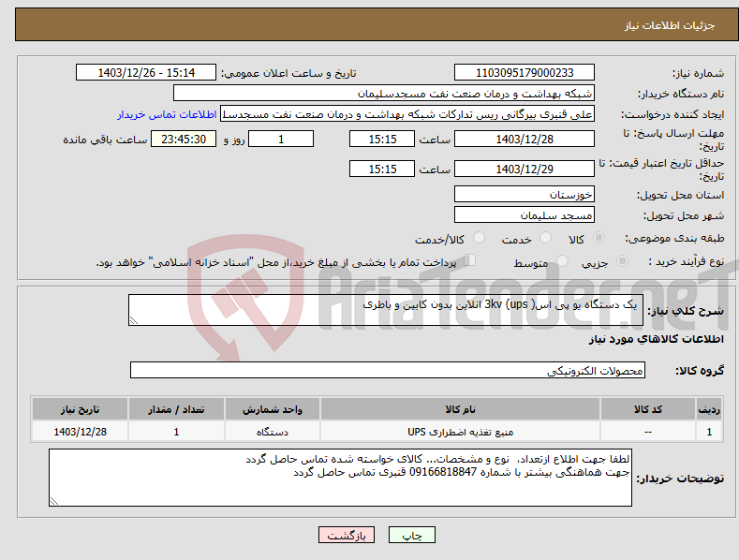Click the کد کالا column header
Image resolution: width=739 pixels, height=560 pixels.
pyautogui.click(x=648, y=409)
